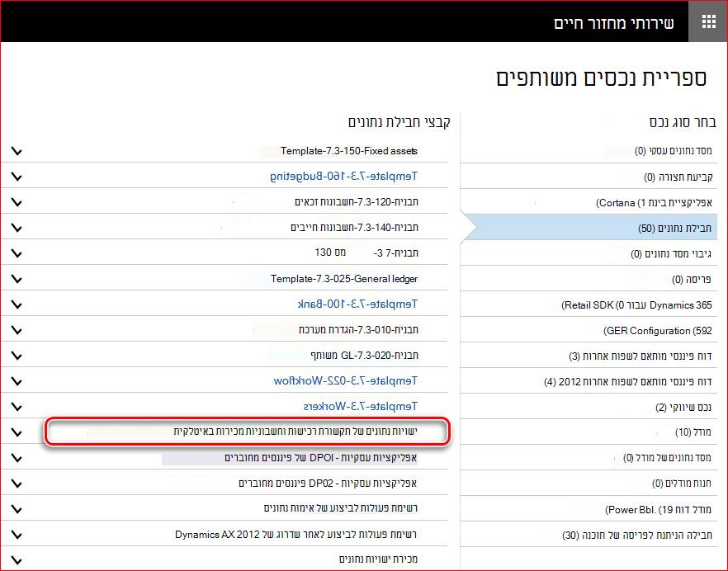This screenshot has width=728, height=571.
Task: Open the שירותי מחזור חיים home link
Action: point(614,23)
